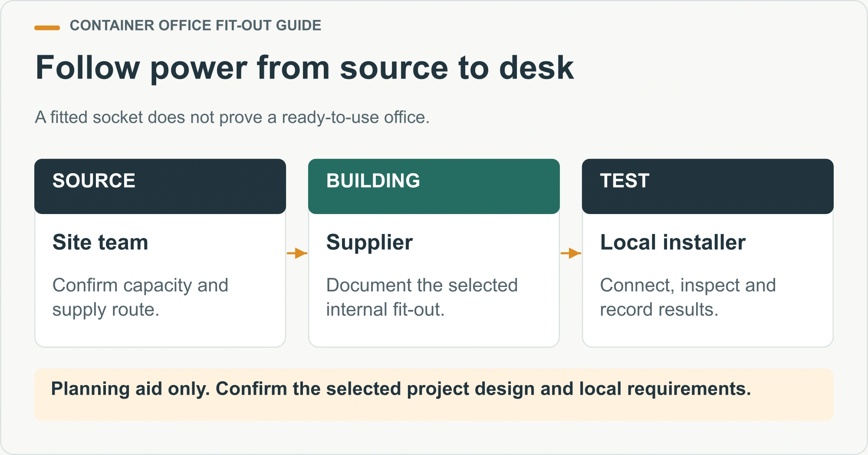Click the 'CONTAINER OFFICE FIT-OUT GUIDE' label

click(x=195, y=26)
